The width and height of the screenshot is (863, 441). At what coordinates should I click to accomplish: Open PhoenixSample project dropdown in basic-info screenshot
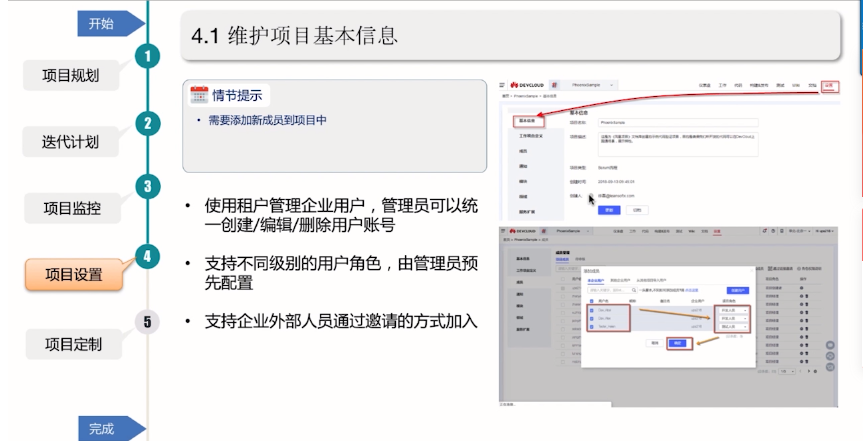click(591, 85)
